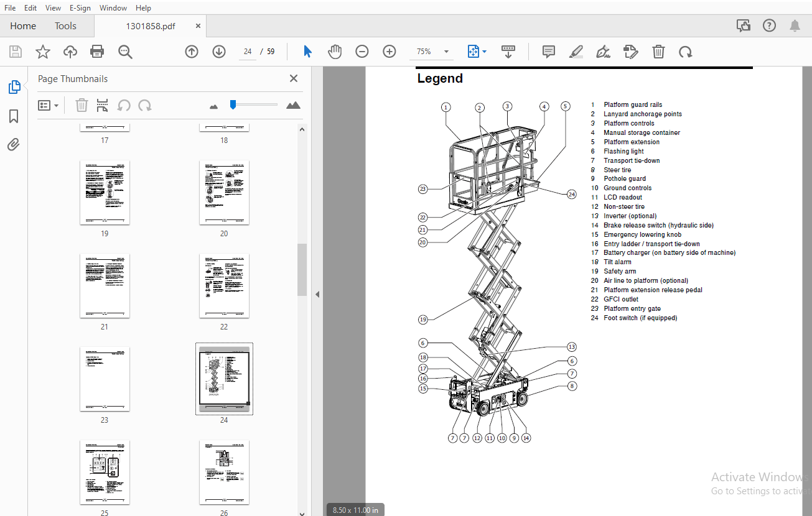The image size is (812, 516).
Task: Open share review chat icon
Action: tap(743, 25)
